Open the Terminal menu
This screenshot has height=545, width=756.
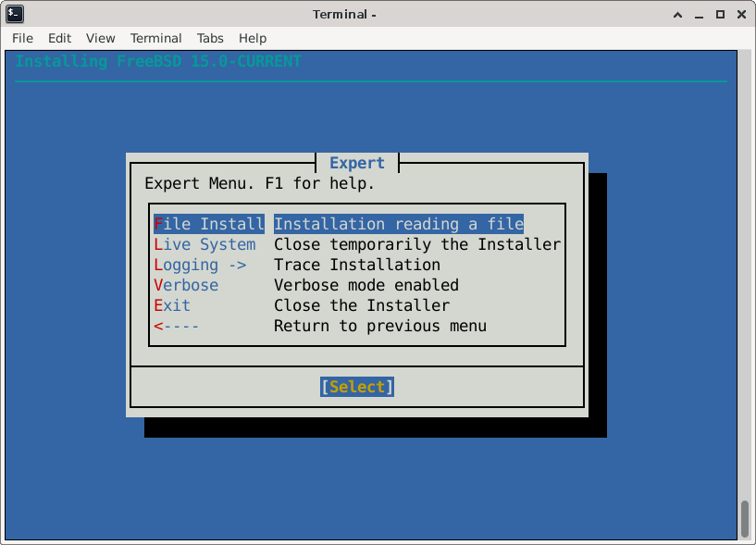click(x=155, y=38)
